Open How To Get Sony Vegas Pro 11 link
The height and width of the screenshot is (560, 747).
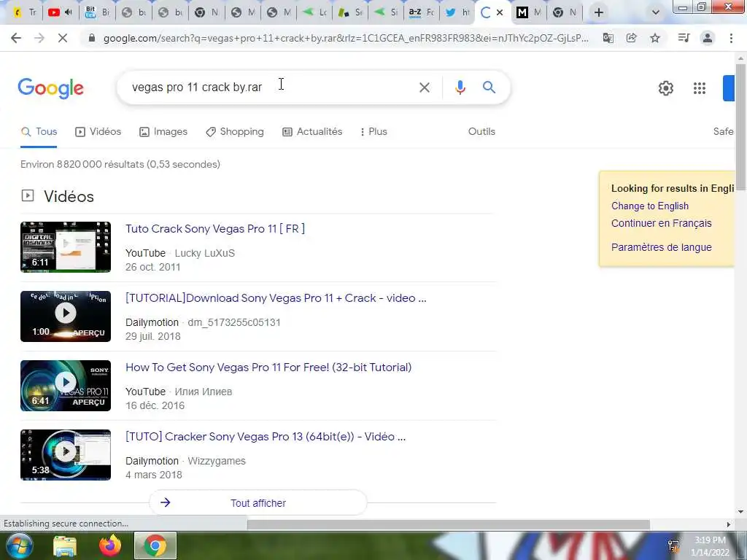tap(268, 367)
